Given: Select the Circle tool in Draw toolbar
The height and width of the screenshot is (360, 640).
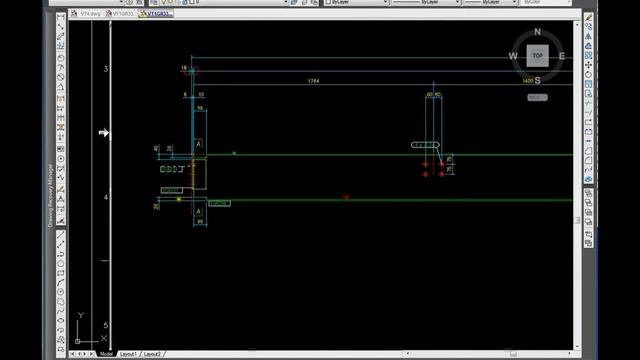Looking at the screenshot, I should pyautogui.click(x=61, y=292).
